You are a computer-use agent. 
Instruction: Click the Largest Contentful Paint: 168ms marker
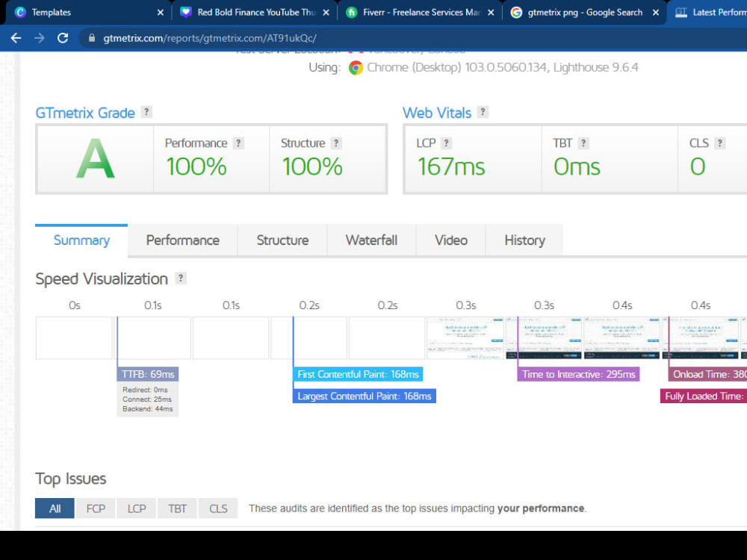point(365,396)
